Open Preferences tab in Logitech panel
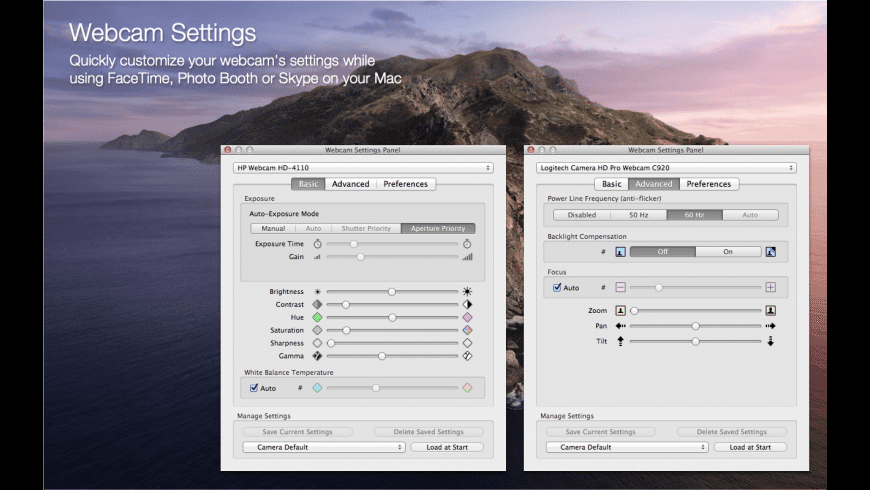 (708, 184)
